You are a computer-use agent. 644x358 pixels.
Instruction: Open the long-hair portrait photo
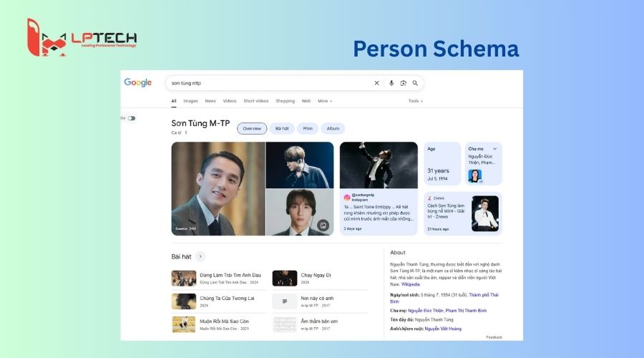(x=299, y=213)
